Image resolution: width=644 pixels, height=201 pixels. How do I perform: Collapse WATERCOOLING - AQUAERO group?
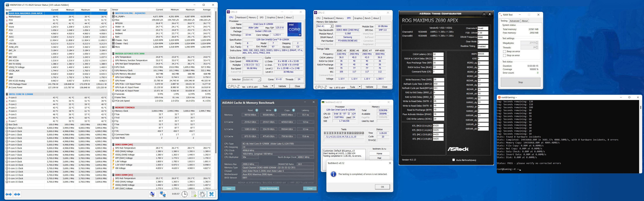point(113,13)
